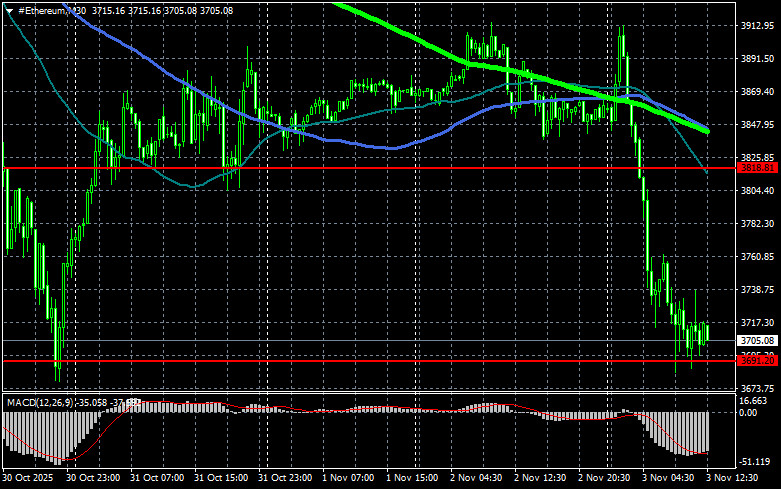The height and width of the screenshot is (489, 781).
Task: Click the red 3818.81 price tag
Action: 757,168
